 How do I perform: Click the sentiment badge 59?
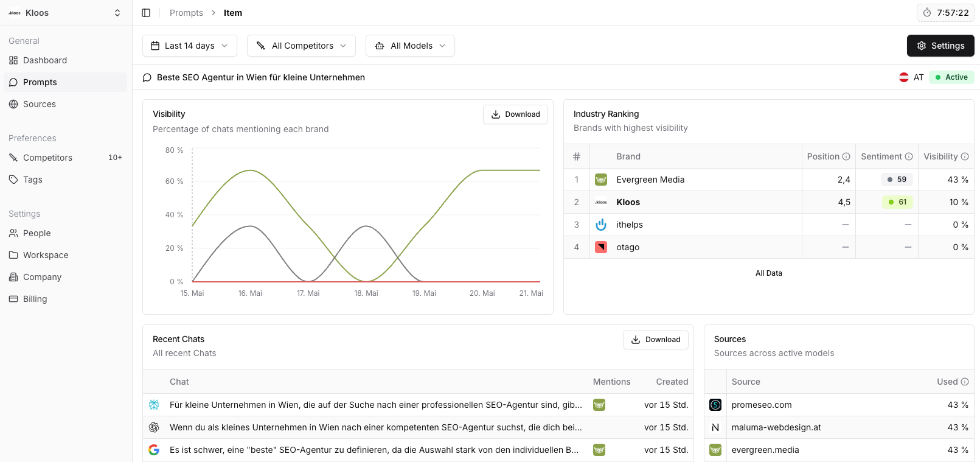897,180
